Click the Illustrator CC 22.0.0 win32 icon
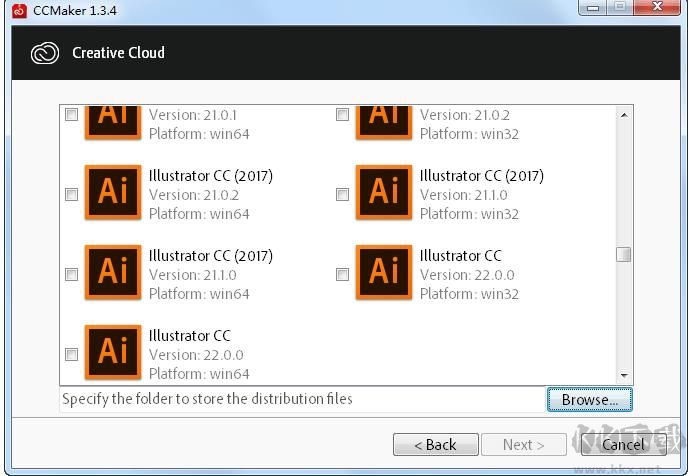Image resolution: width=688 pixels, height=476 pixels. tap(384, 272)
